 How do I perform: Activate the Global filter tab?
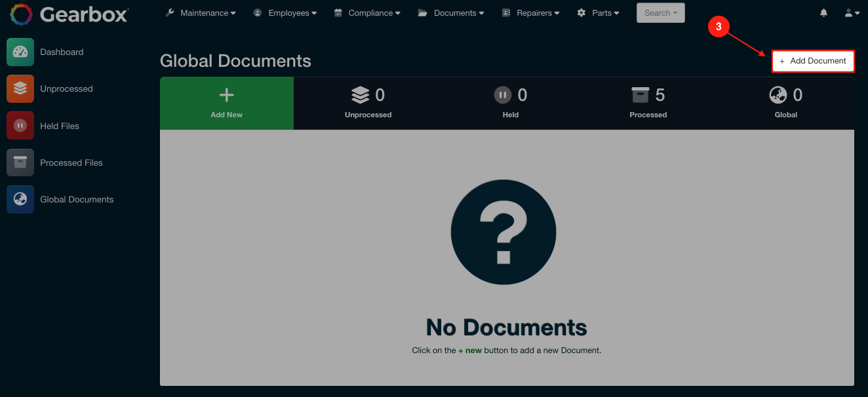click(x=785, y=103)
